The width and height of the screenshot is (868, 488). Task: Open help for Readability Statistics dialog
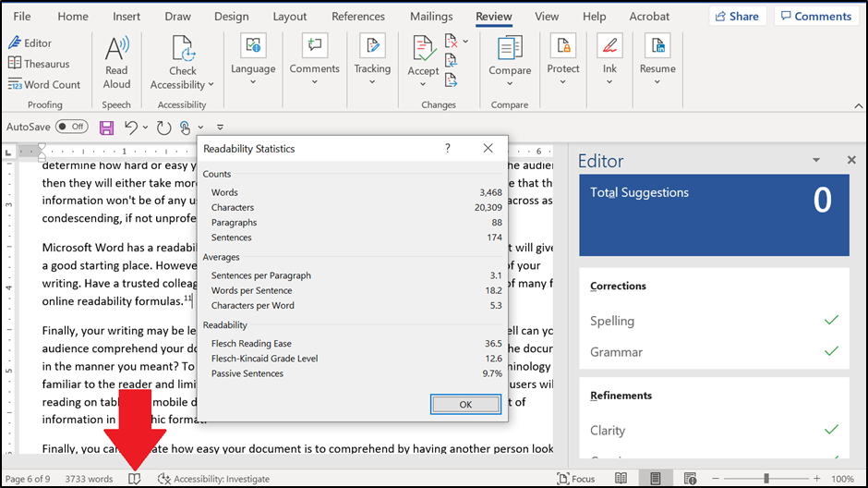(447, 148)
